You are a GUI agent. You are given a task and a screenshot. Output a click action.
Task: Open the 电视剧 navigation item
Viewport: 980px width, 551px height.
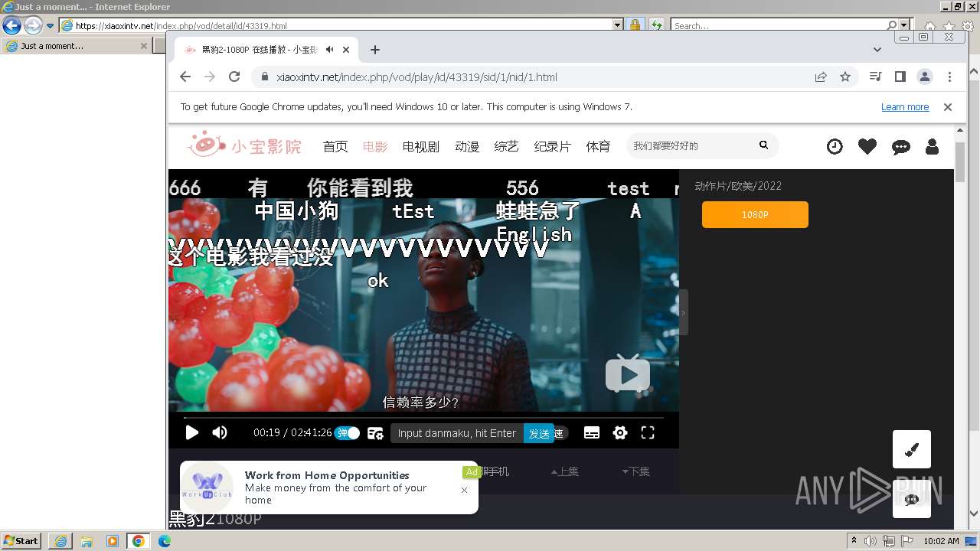tap(421, 146)
